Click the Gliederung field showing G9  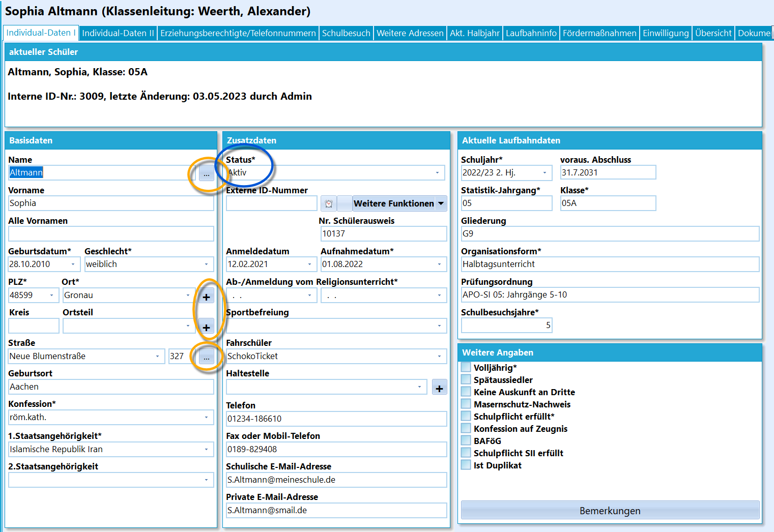pos(610,234)
